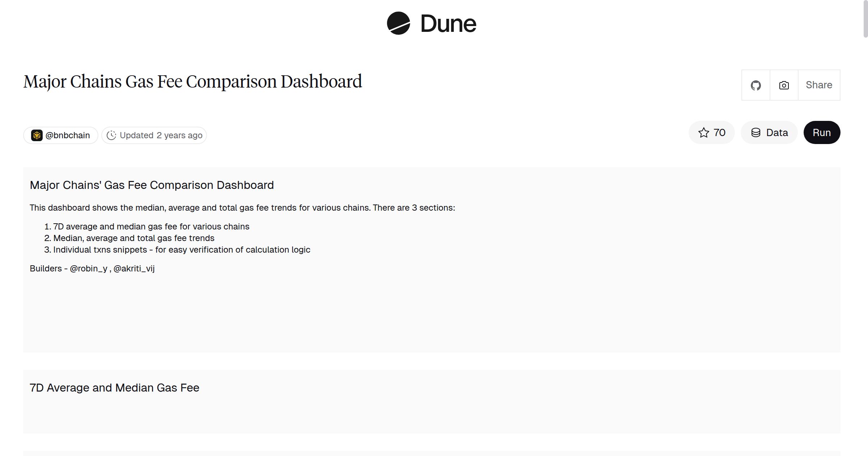
Task: Click the @akriti_vij builder mention
Action: (134, 269)
